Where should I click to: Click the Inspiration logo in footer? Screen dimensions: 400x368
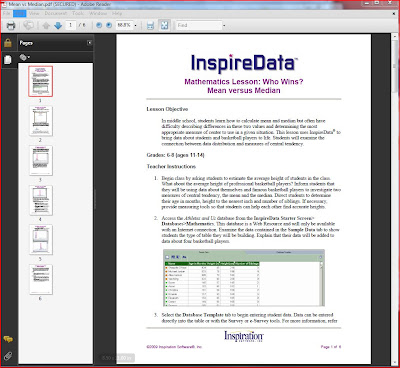click(244, 337)
